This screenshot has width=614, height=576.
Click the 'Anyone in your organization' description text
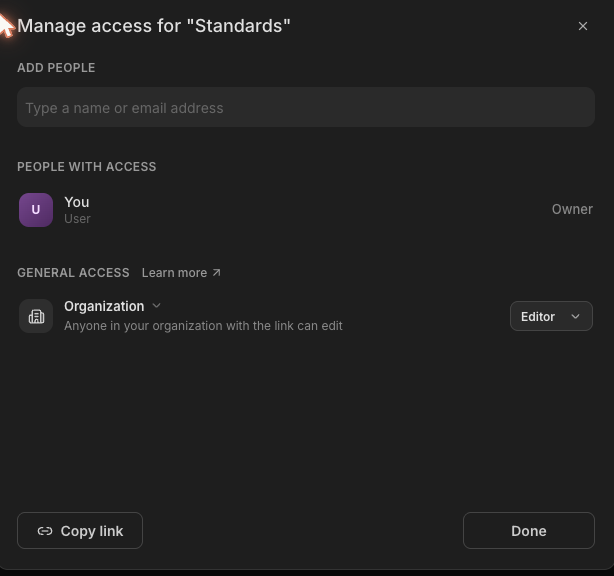203,326
